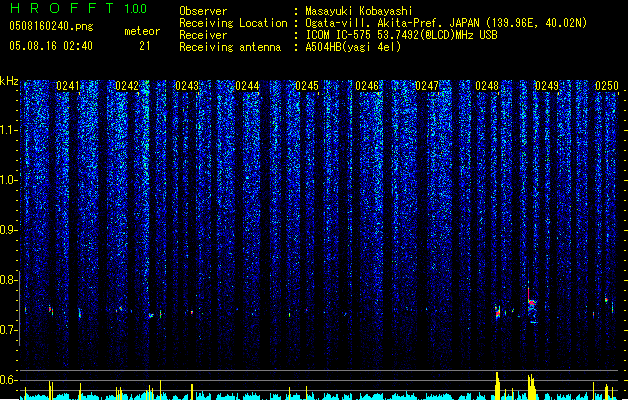Click the 0244 time marker
The height and width of the screenshot is (400, 629).
pyautogui.click(x=247, y=86)
